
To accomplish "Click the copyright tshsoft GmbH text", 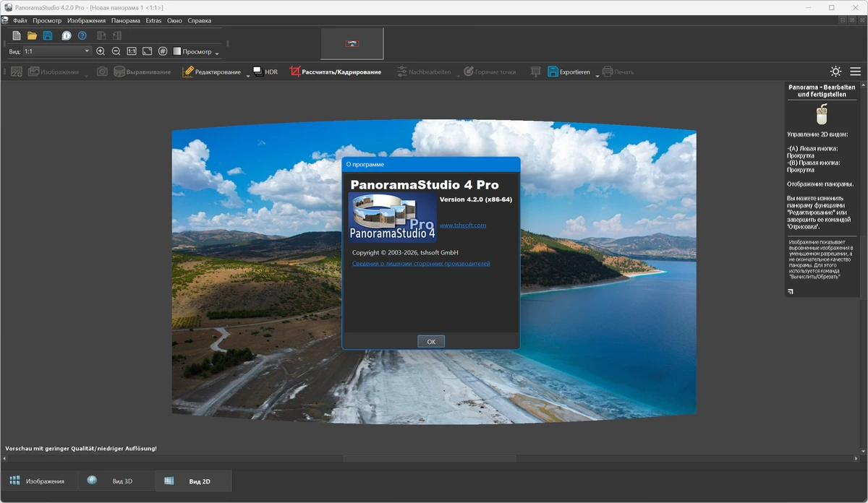I will pos(405,252).
